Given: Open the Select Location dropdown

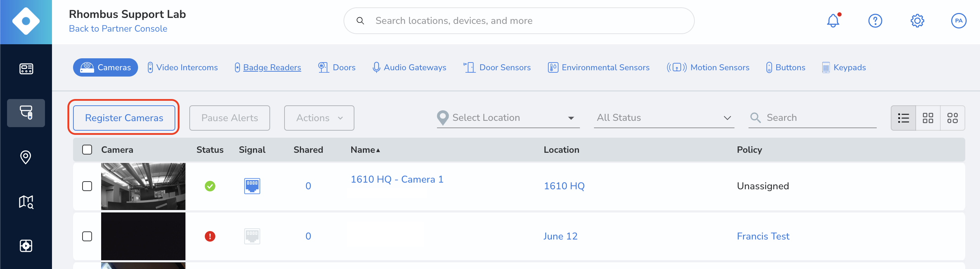Looking at the screenshot, I should pyautogui.click(x=508, y=118).
